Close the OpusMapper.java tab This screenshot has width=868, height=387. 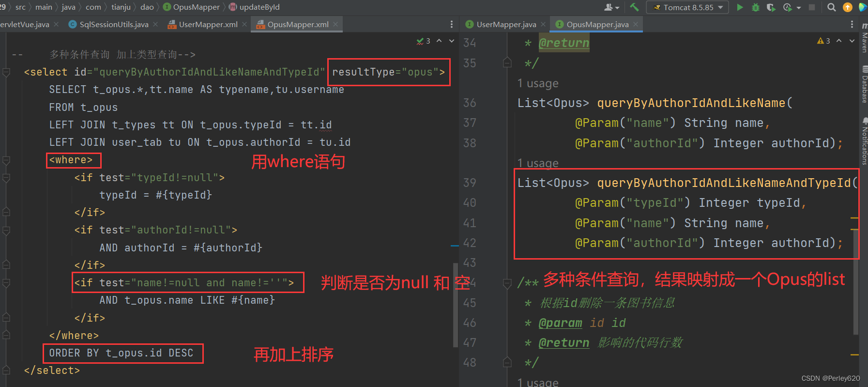pos(636,24)
